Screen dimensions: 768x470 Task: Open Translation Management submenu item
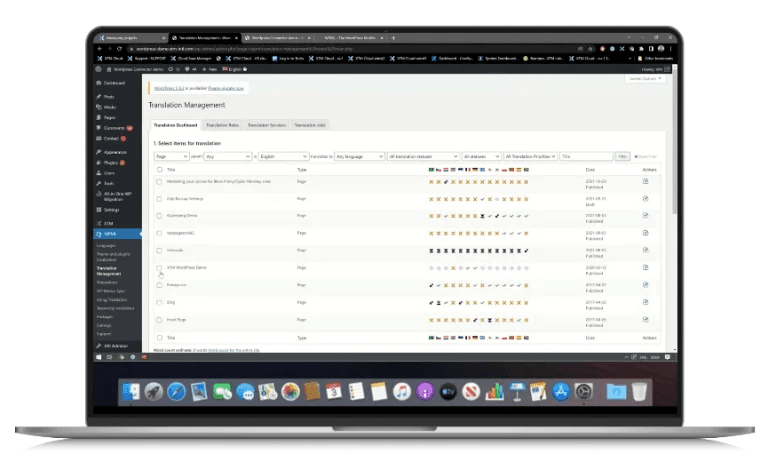tap(109, 271)
